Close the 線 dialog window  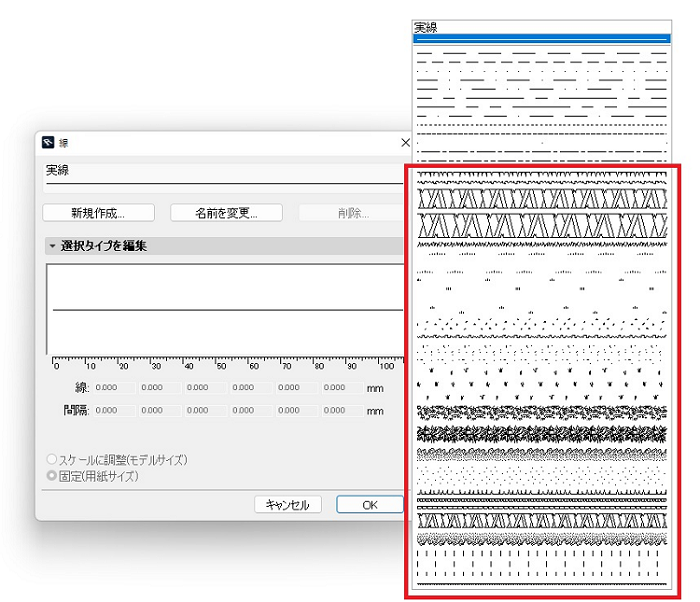click(x=405, y=143)
